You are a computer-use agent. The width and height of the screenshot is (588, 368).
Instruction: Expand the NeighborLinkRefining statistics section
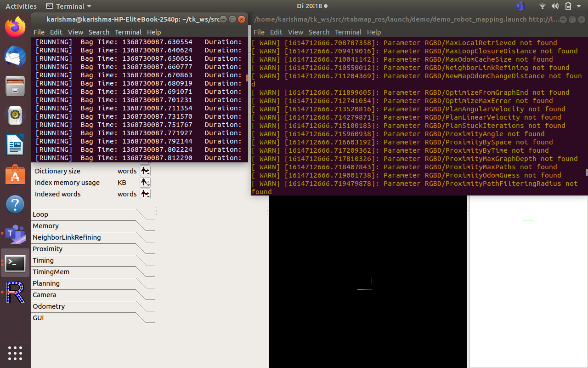pos(67,237)
